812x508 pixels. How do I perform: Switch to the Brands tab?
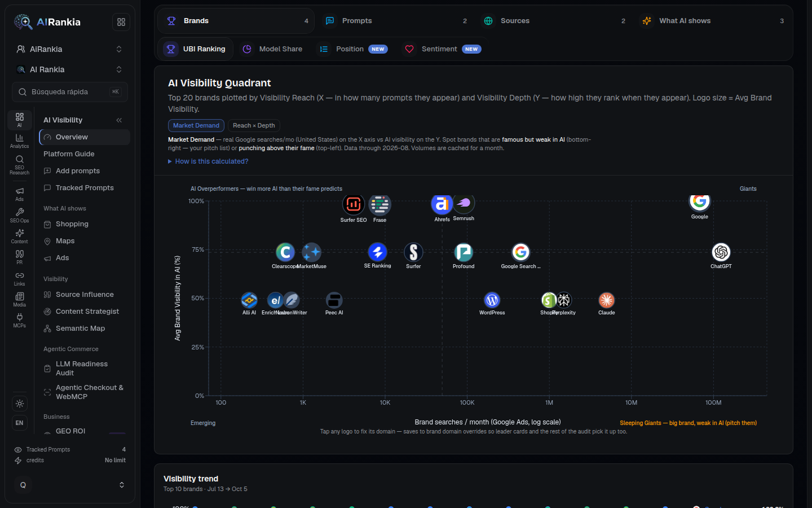236,21
